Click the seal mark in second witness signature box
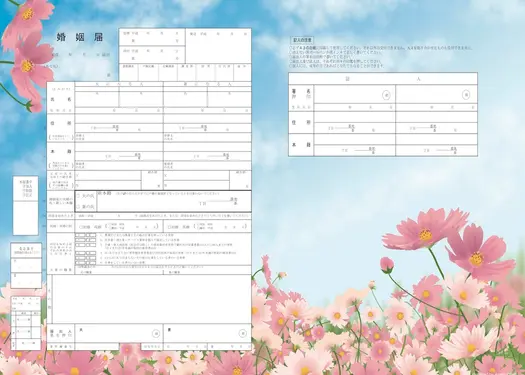Image resolution: width=525 pixels, height=375 pixels. (466, 95)
